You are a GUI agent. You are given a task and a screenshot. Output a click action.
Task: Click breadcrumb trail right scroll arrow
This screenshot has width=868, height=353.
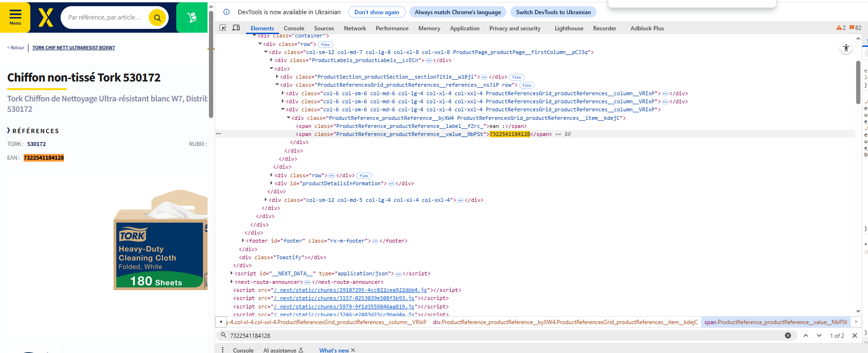[x=856, y=322]
